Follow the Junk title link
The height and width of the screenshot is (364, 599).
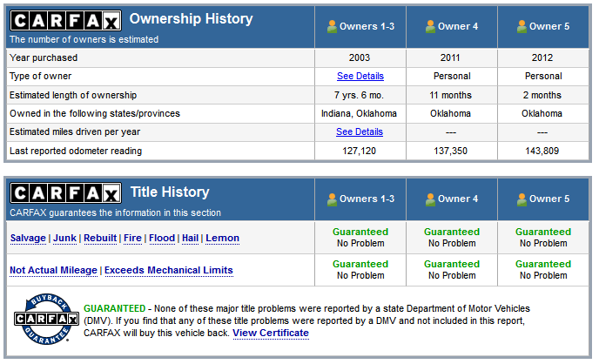pos(64,238)
